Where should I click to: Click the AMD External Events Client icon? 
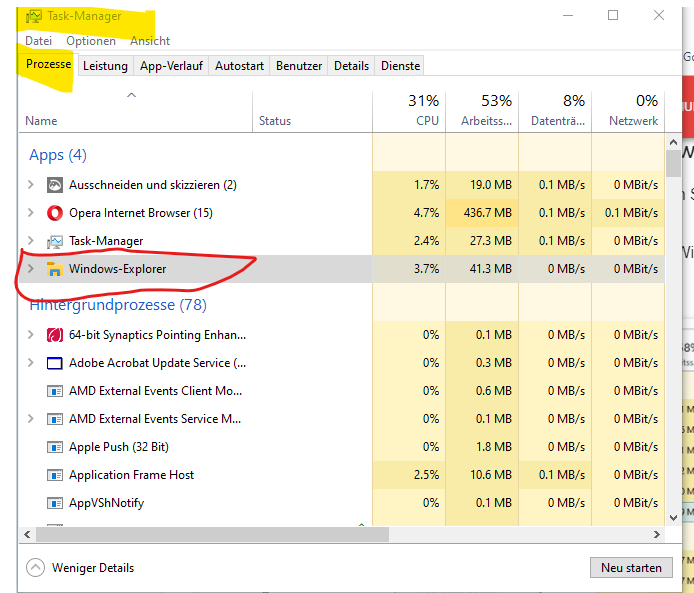click(54, 391)
